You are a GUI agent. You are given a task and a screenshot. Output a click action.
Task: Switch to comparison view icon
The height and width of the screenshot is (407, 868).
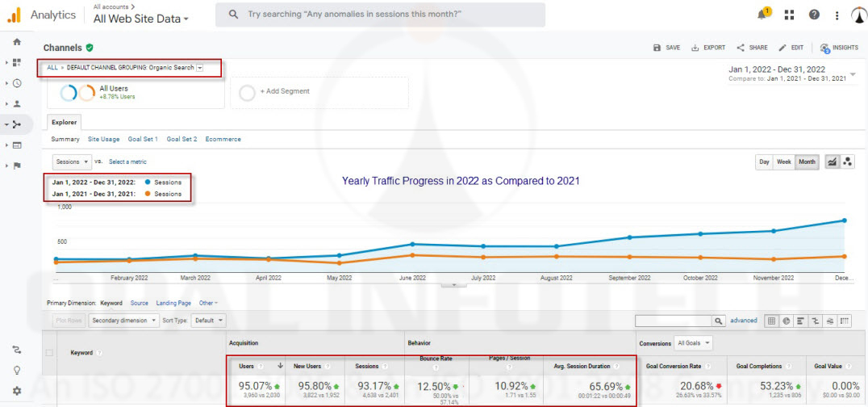[816, 321]
